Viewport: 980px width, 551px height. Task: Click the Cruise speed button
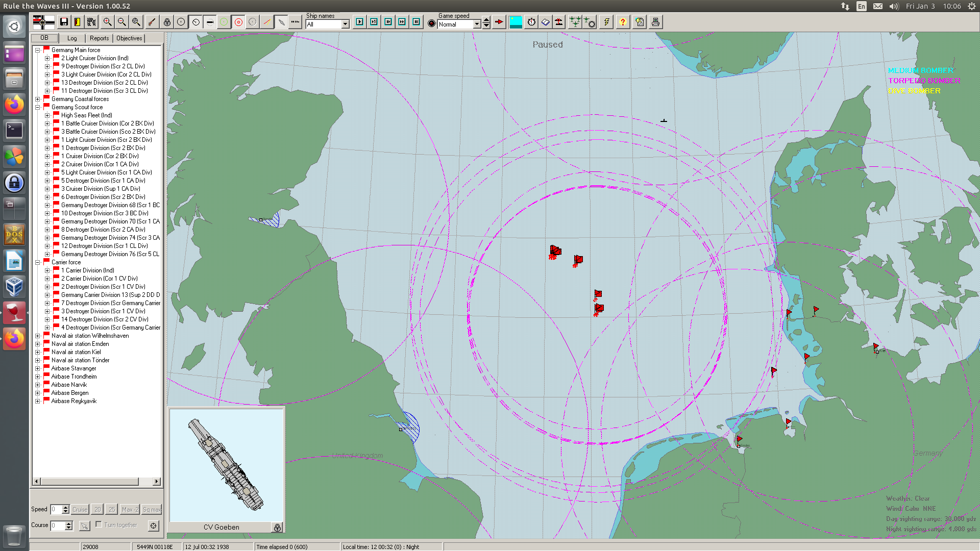80,509
